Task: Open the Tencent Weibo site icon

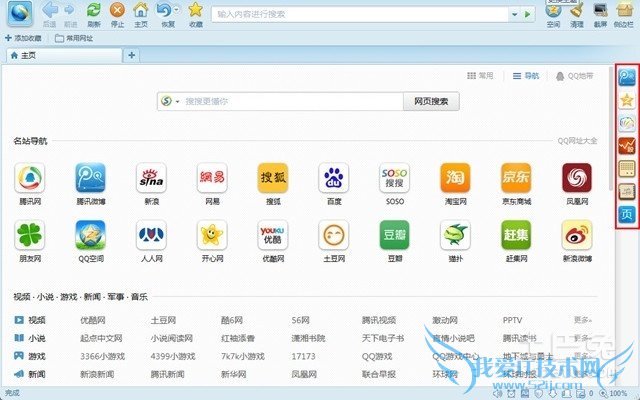Action: tap(91, 178)
